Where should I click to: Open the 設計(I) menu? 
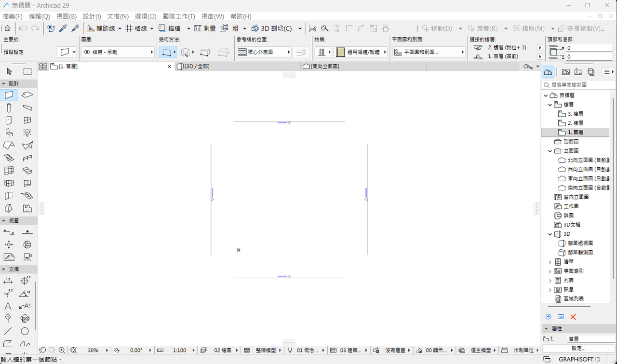click(92, 16)
